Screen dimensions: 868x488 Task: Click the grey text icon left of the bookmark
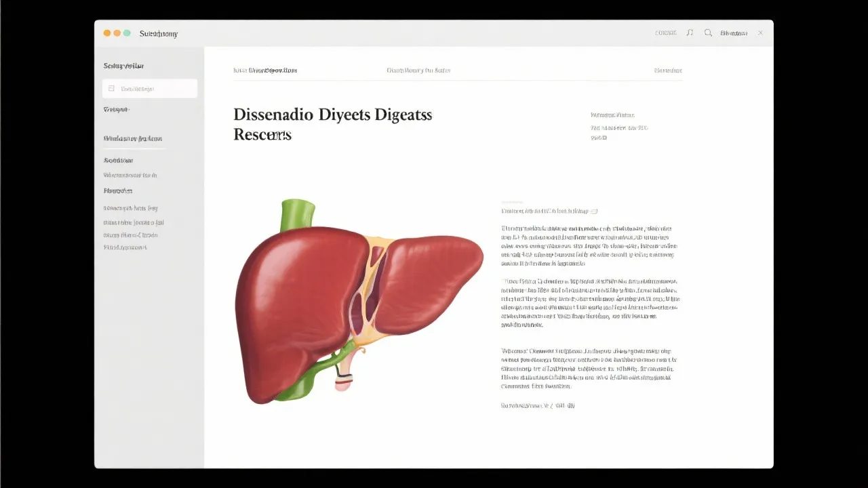666,33
